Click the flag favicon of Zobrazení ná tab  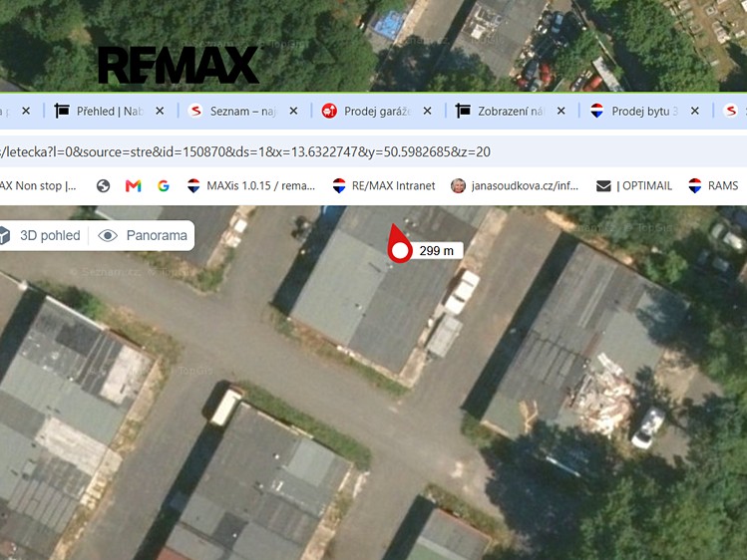pyautogui.click(x=463, y=111)
